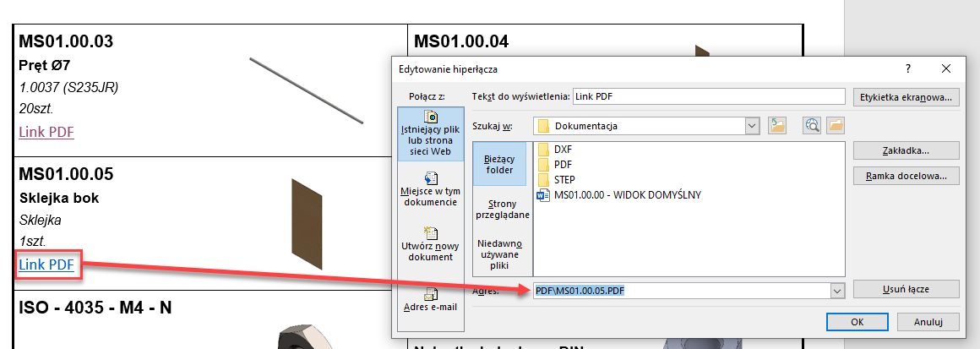
Task: Click the 'Tekst do wyświetlenia' input field
Action: tap(708, 96)
